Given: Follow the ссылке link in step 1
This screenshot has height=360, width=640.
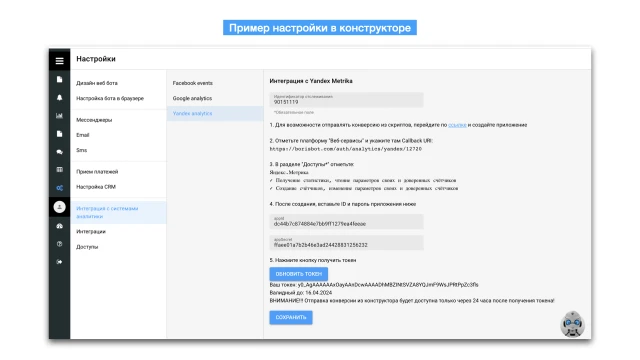Looking at the screenshot, I should [457, 125].
